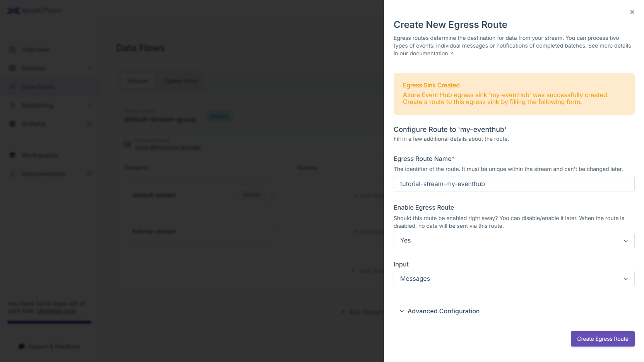644x362 pixels.
Task: Open the Input Messages dropdown
Action: [514, 278]
